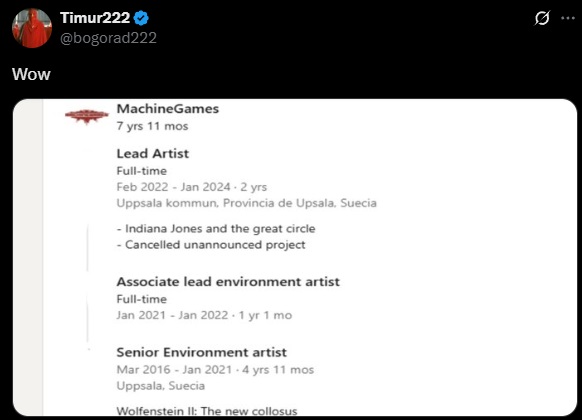Click the 7 yrs 11 mos tenure text
The image size is (582, 420).
pyautogui.click(x=152, y=126)
